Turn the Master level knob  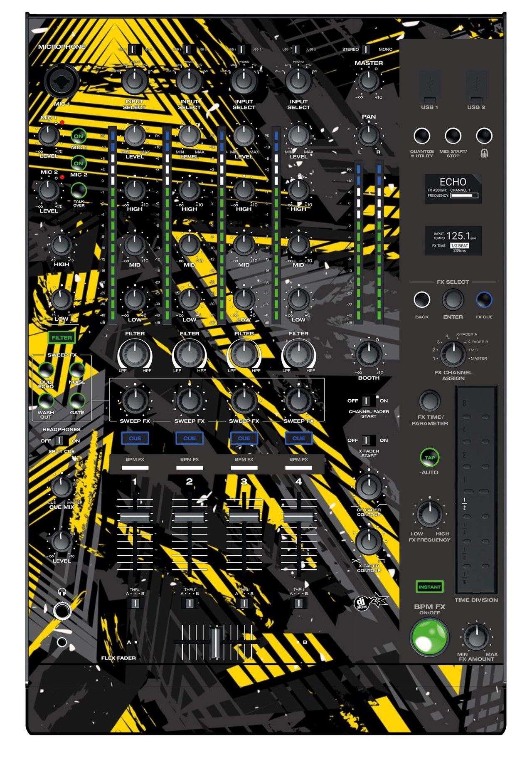369,81
